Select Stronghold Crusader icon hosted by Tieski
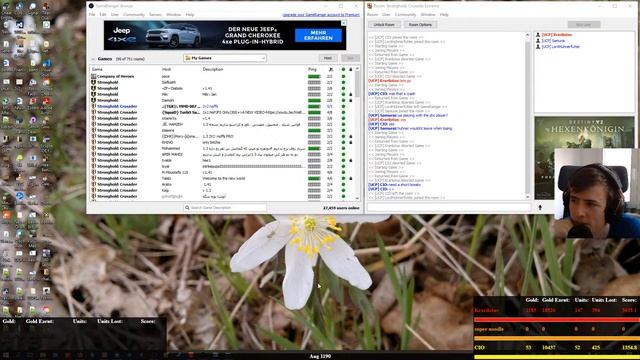The height and width of the screenshot is (360, 640). point(93,178)
